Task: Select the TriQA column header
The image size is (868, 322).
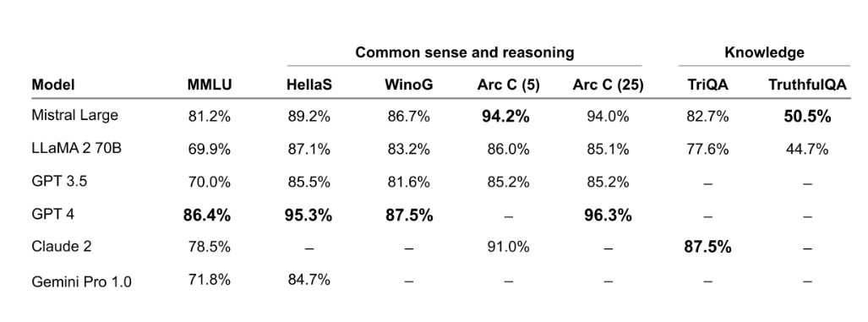Action: click(x=708, y=85)
